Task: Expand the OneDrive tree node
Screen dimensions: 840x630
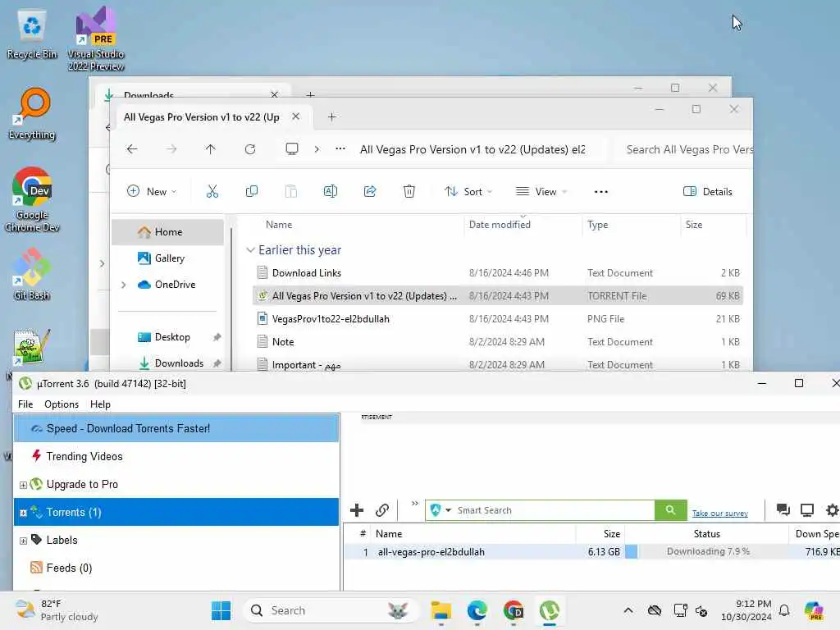Action: click(x=124, y=285)
